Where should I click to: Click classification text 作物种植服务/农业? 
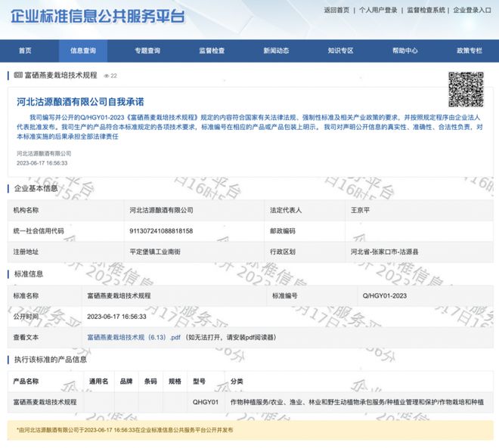257,402
